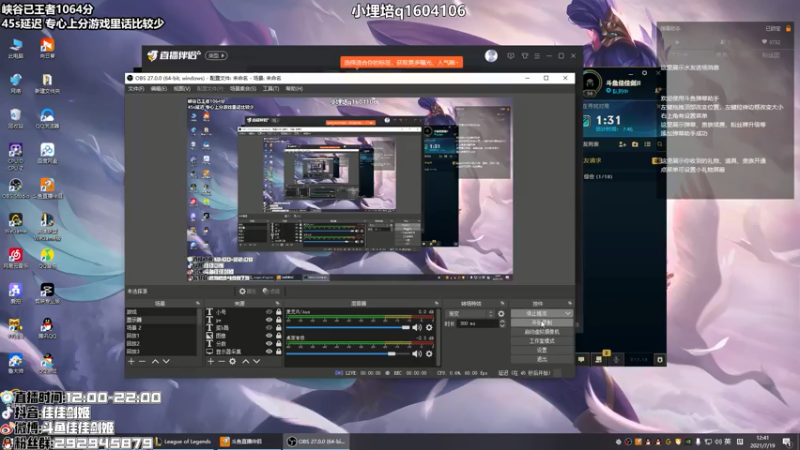Screen dimensions: 800x450
Task: Toggle the lock on the 显示器采集 source
Action: pos(279,352)
